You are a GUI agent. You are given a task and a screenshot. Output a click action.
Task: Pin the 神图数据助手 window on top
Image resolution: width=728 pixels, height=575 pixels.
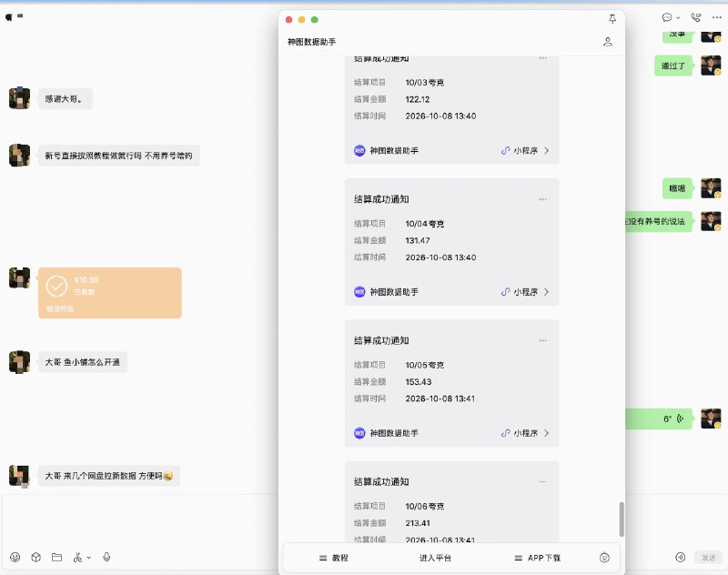(x=612, y=19)
